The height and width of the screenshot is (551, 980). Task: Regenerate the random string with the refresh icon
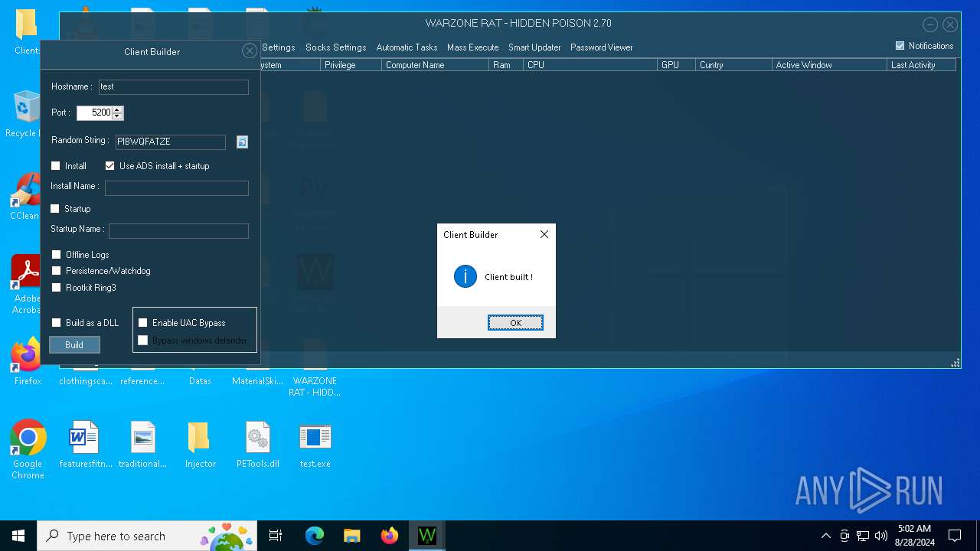[x=242, y=142]
